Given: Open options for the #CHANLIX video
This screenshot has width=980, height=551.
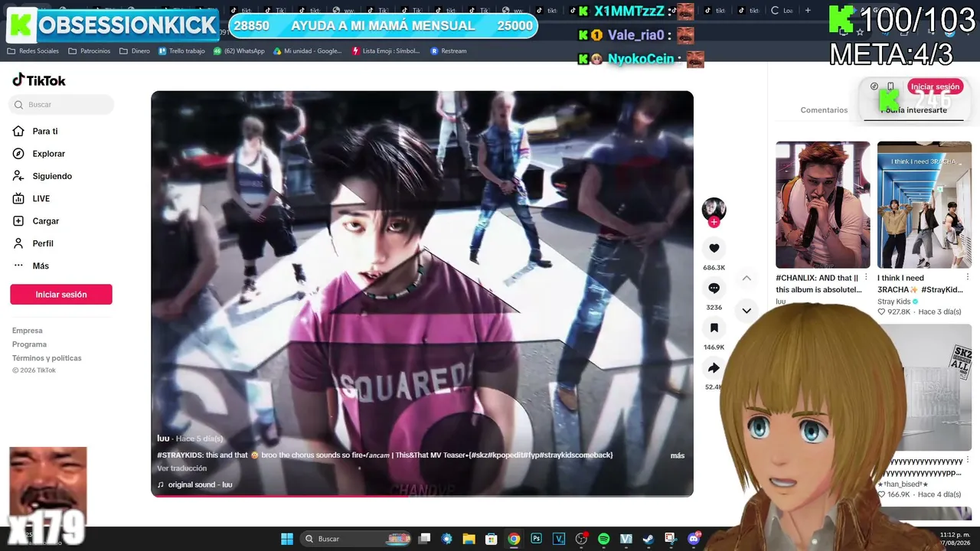Looking at the screenshot, I should 867,277.
